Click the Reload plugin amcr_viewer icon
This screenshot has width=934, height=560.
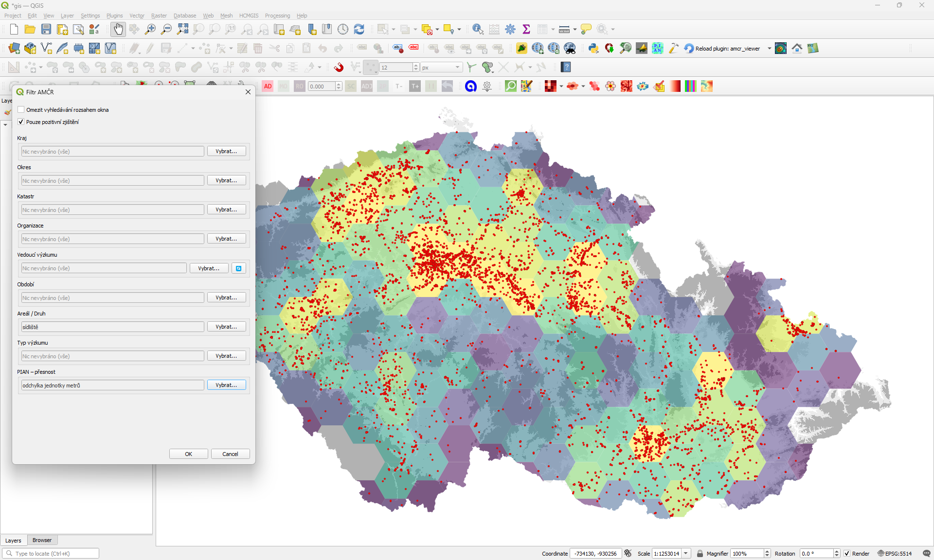tap(689, 48)
